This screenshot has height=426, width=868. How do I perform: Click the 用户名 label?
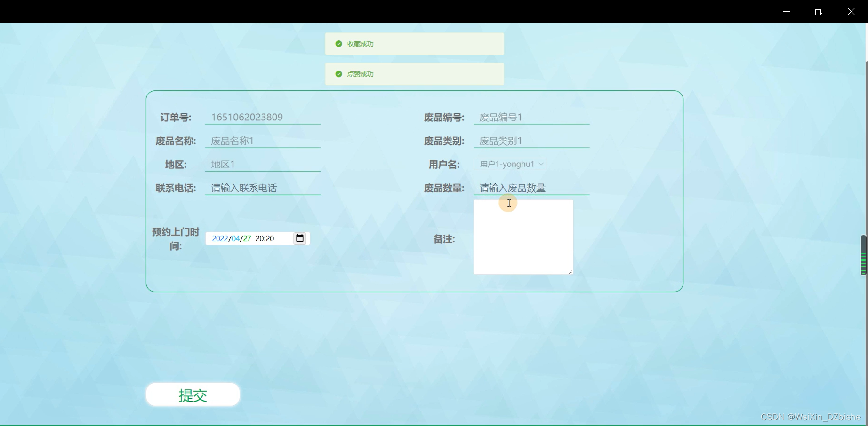444,165
